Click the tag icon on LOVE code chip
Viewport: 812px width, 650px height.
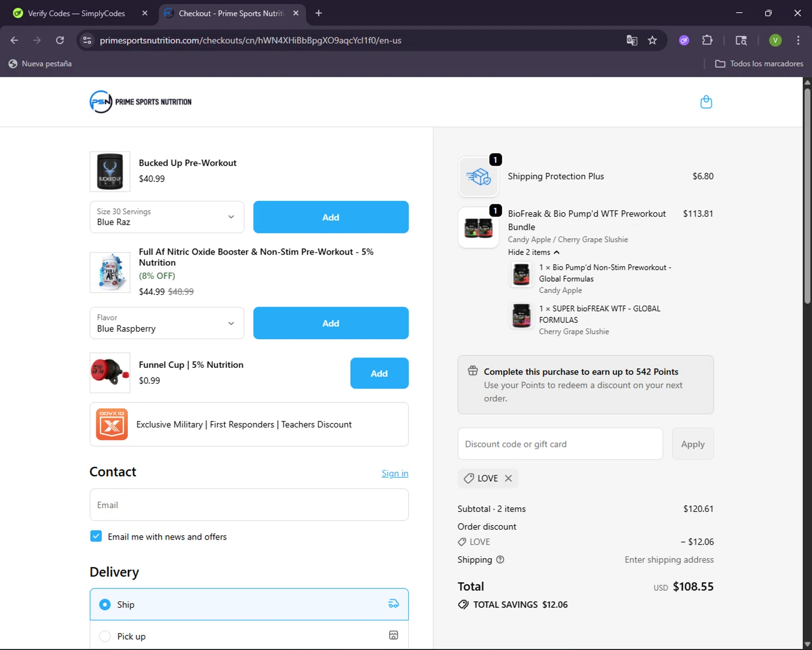tap(469, 478)
